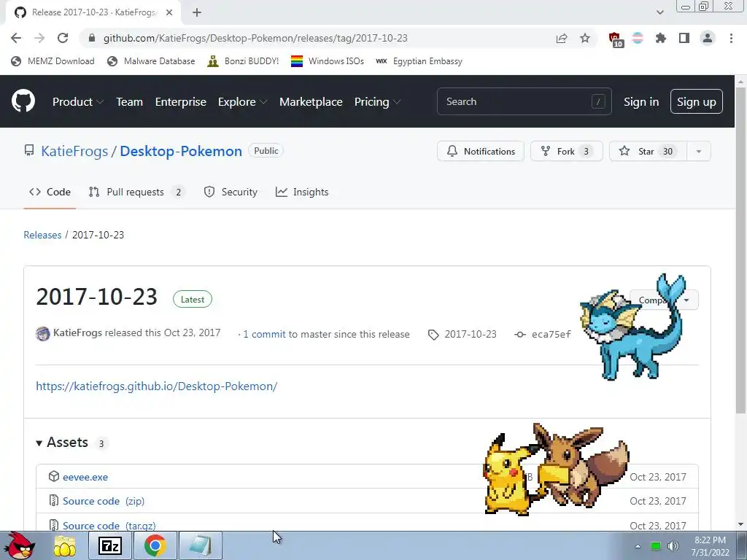
Task: Expand the Explore menu
Action: (x=242, y=102)
